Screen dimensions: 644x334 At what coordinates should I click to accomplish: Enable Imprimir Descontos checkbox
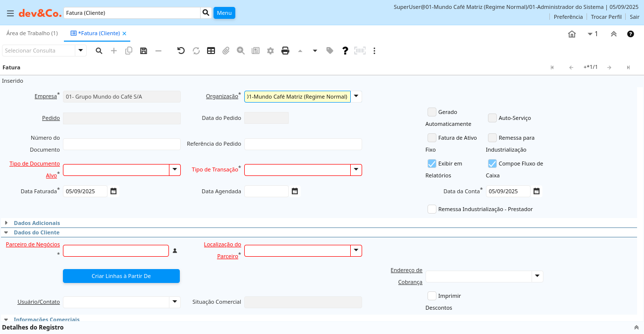coord(432,296)
